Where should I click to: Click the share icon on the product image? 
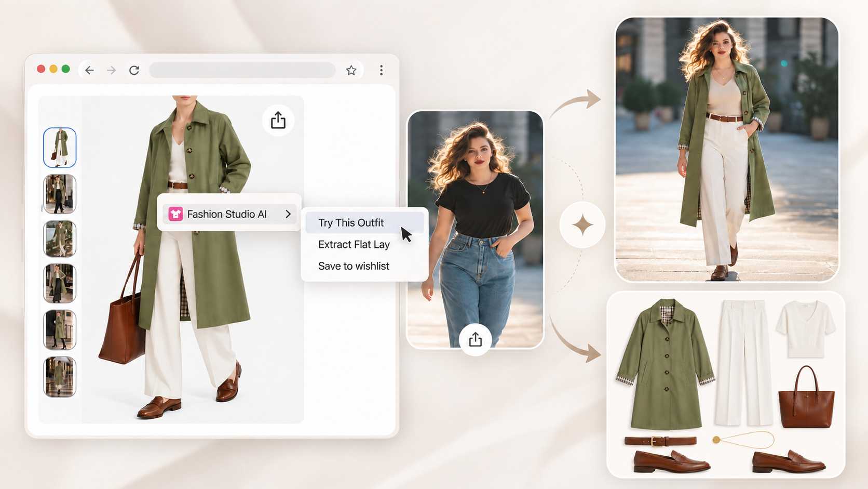278,120
